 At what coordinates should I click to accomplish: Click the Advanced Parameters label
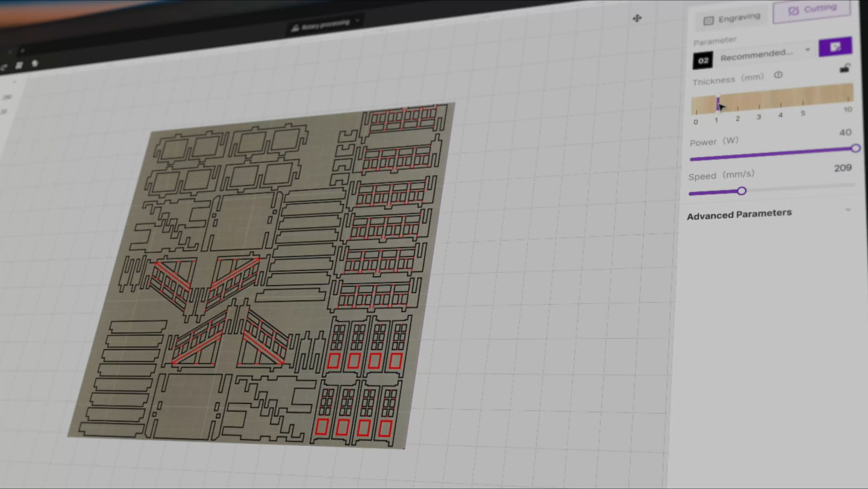[740, 214]
